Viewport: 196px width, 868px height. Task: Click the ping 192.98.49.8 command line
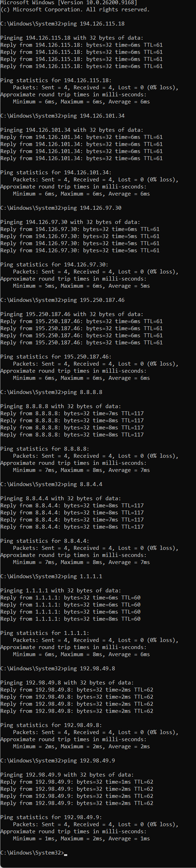tap(58, 669)
